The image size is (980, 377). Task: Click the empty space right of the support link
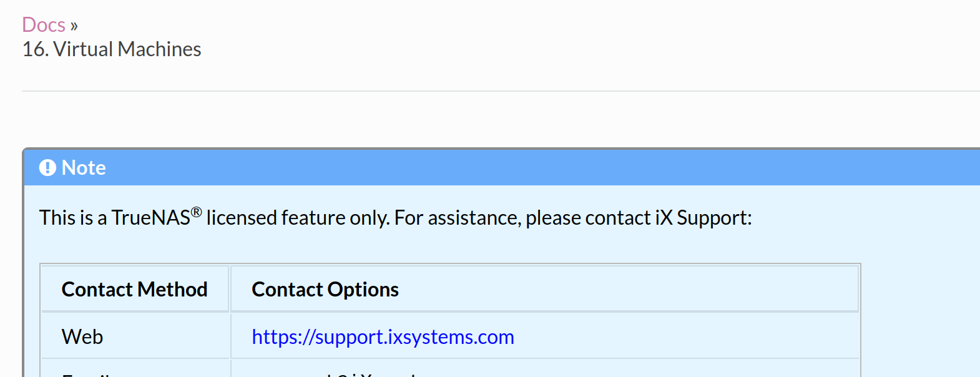click(x=685, y=336)
